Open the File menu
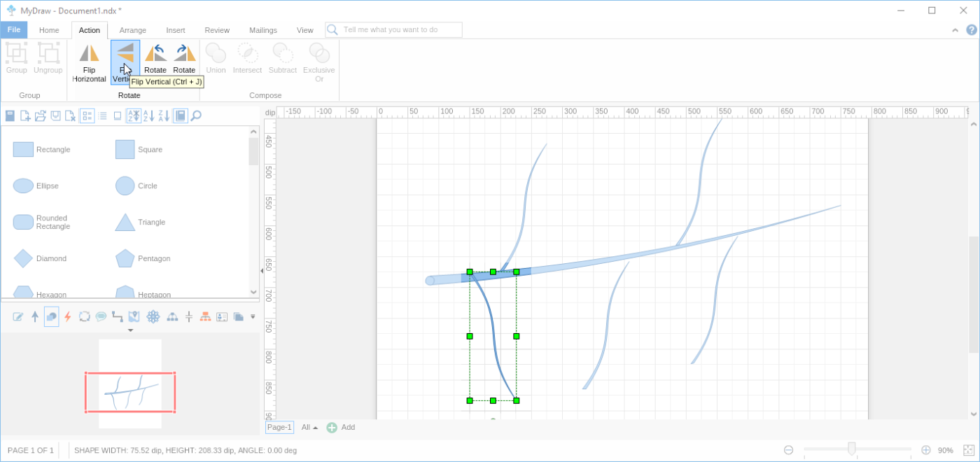 (x=14, y=30)
